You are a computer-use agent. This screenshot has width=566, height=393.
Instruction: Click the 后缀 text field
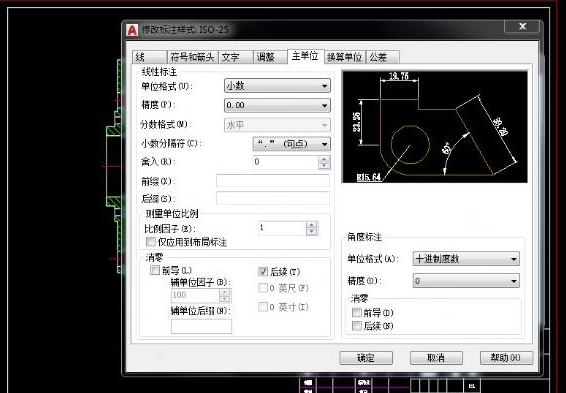(273, 198)
